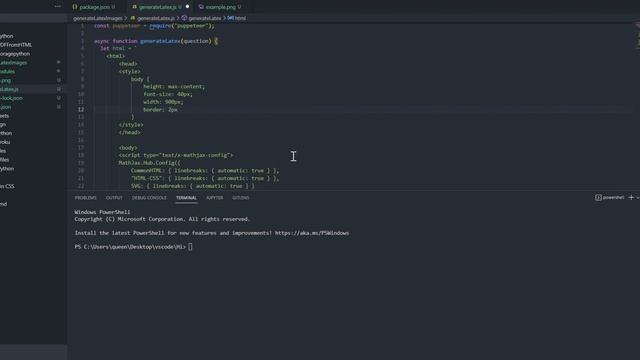Click the minimap at editor right edge
This screenshot has height=360, width=640.
click(637, 37)
